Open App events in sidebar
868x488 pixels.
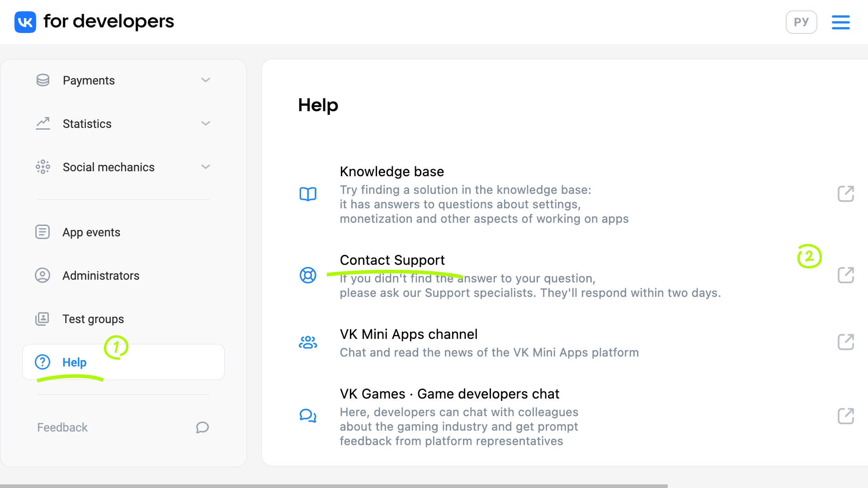pos(91,232)
